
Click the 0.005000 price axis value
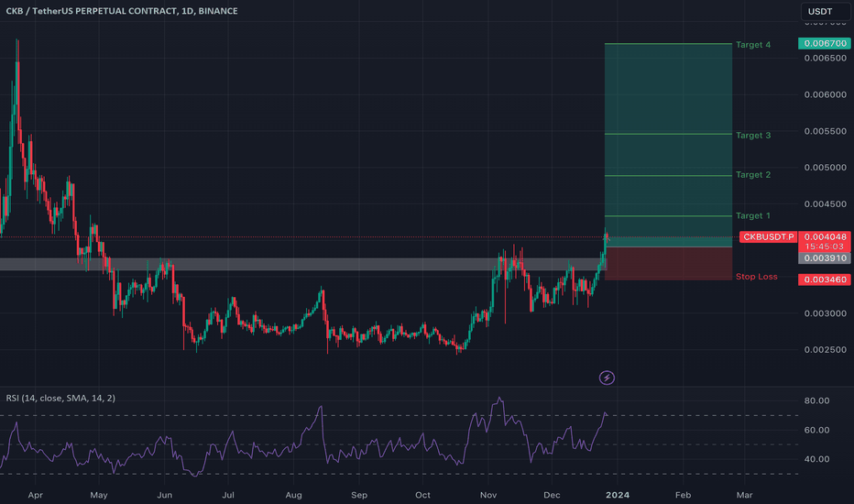click(x=825, y=168)
